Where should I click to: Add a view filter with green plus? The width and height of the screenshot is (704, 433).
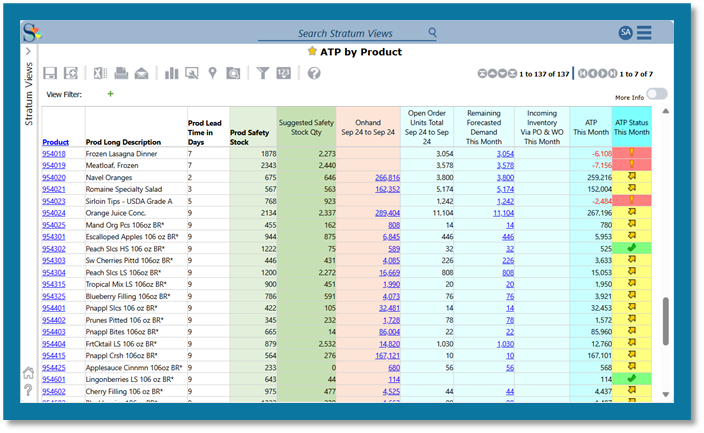[110, 94]
